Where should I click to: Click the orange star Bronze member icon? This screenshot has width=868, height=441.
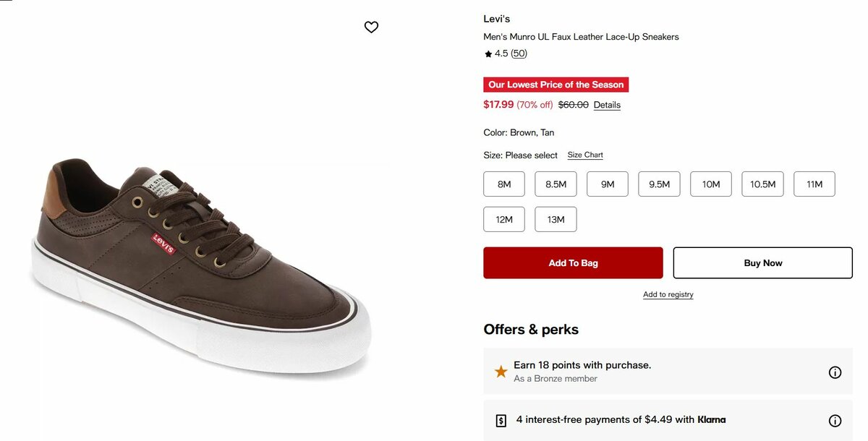(501, 372)
